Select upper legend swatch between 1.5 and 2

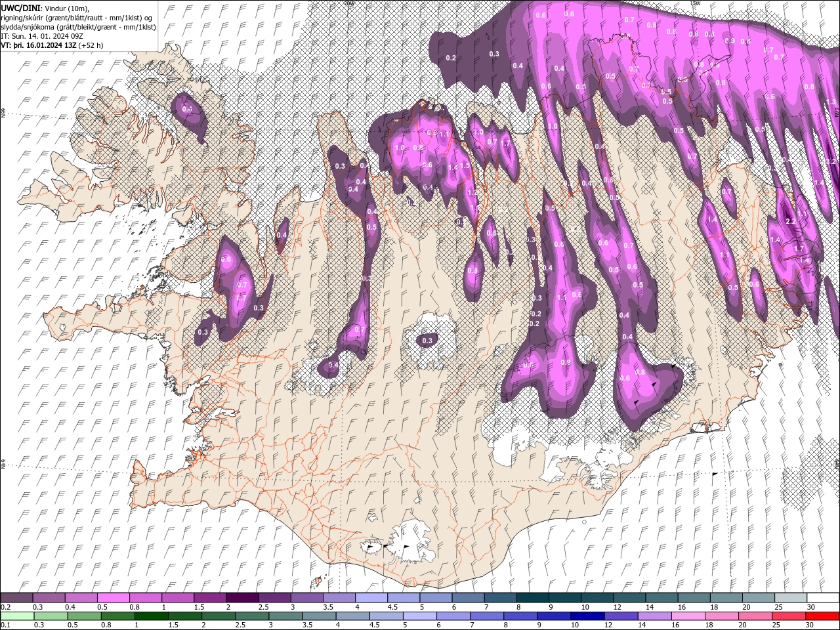click(x=210, y=598)
